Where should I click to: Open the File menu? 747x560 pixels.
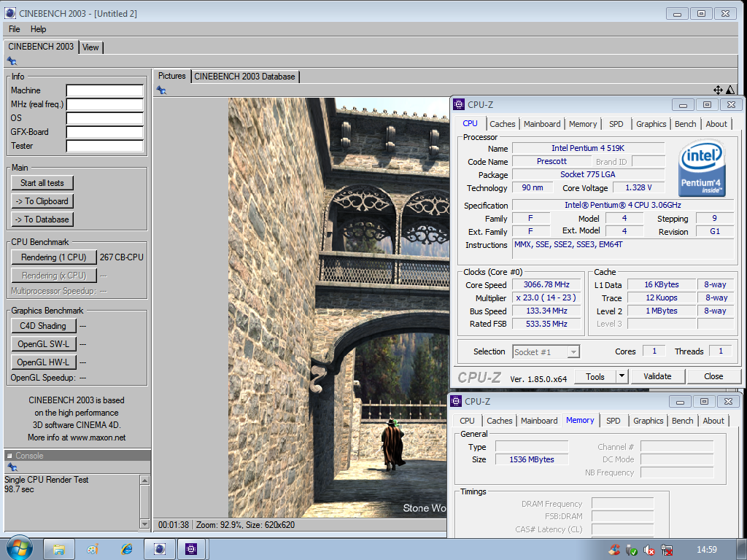point(15,29)
